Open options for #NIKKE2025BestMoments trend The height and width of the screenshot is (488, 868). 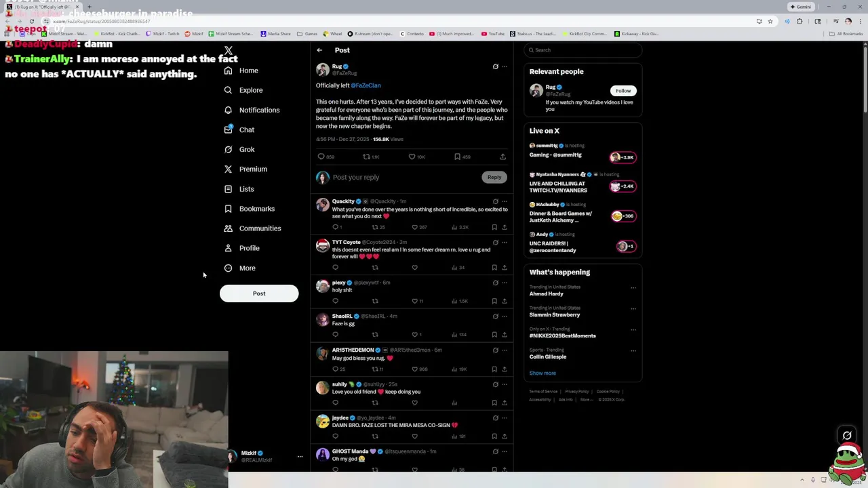(633, 330)
